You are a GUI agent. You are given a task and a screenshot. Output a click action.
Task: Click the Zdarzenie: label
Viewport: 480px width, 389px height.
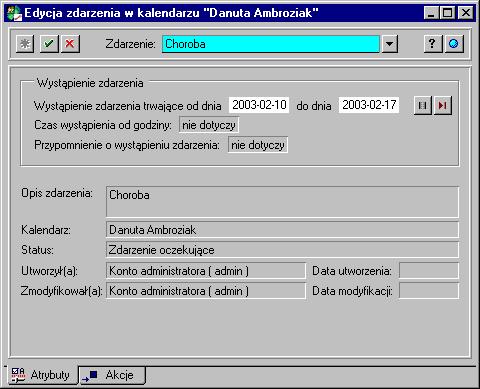pos(131,44)
